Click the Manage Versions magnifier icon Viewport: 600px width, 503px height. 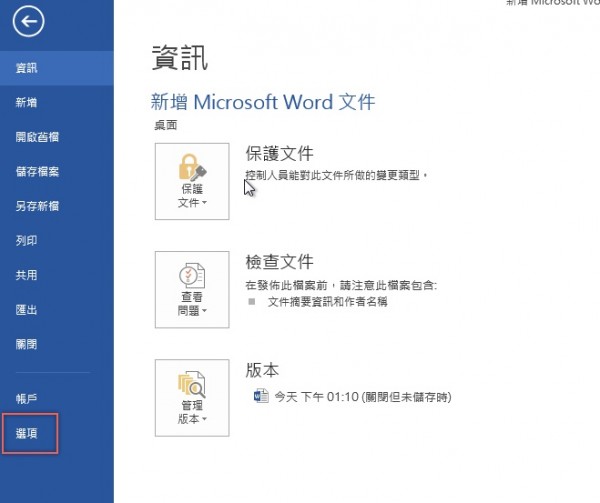pyautogui.click(x=191, y=385)
